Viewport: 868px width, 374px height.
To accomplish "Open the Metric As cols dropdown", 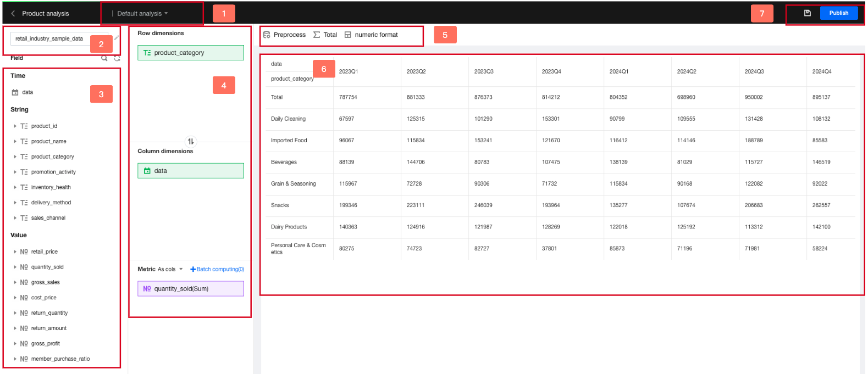I will click(x=170, y=269).
